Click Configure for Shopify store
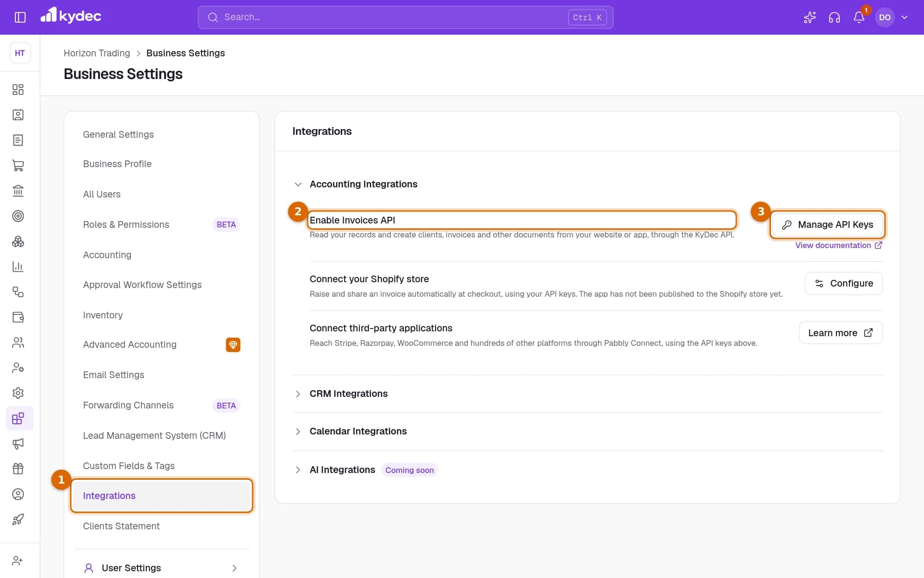Image resolution: width=924 pixels, height=578 pixels. pos(844,283)
